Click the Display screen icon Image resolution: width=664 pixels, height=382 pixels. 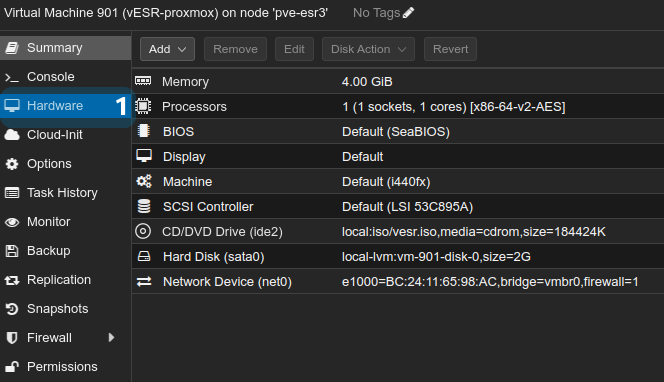(x=144, y=156)
